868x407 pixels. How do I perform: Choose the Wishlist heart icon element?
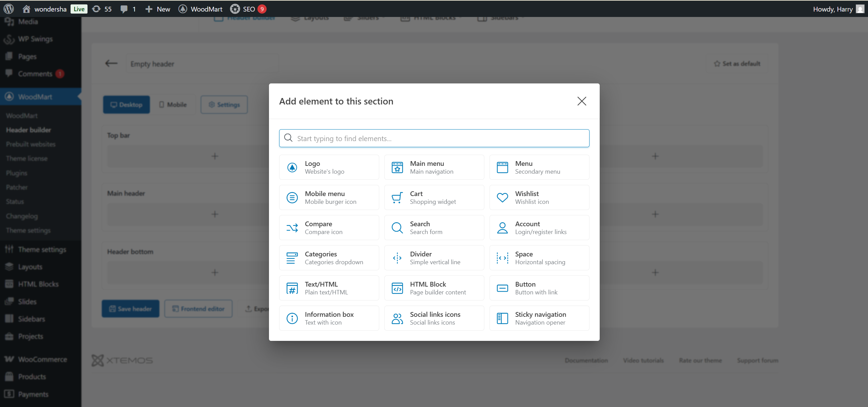(x=539, y=197)
